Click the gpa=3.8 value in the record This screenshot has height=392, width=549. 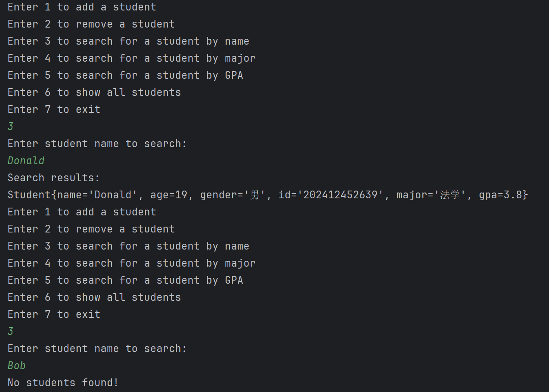pyautogui.click(x=502, y=195)
